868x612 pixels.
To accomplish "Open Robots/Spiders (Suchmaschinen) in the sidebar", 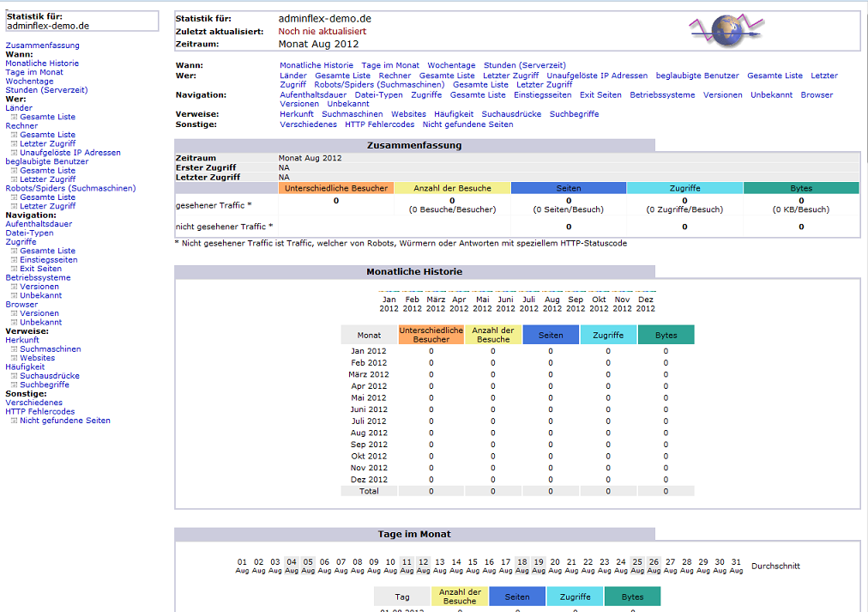I will pos(70,188).
